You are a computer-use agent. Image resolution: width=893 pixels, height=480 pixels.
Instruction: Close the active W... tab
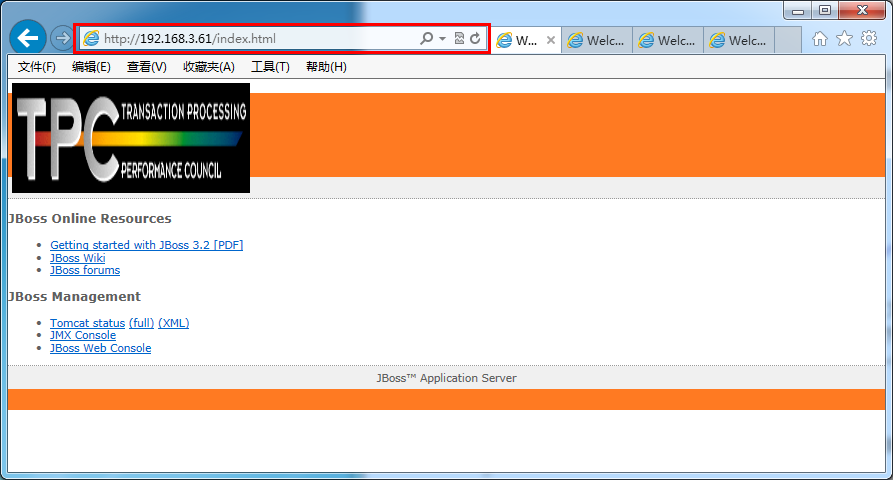click(x=551, y=40)
